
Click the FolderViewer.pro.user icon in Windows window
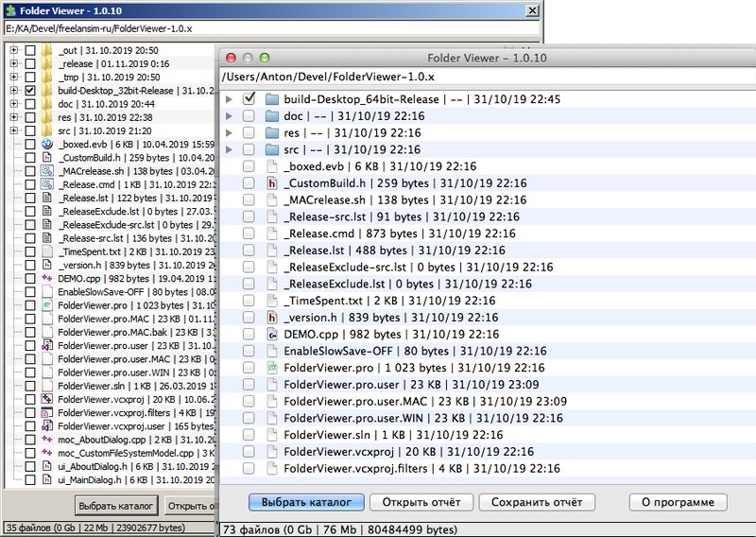coord(46,345)
